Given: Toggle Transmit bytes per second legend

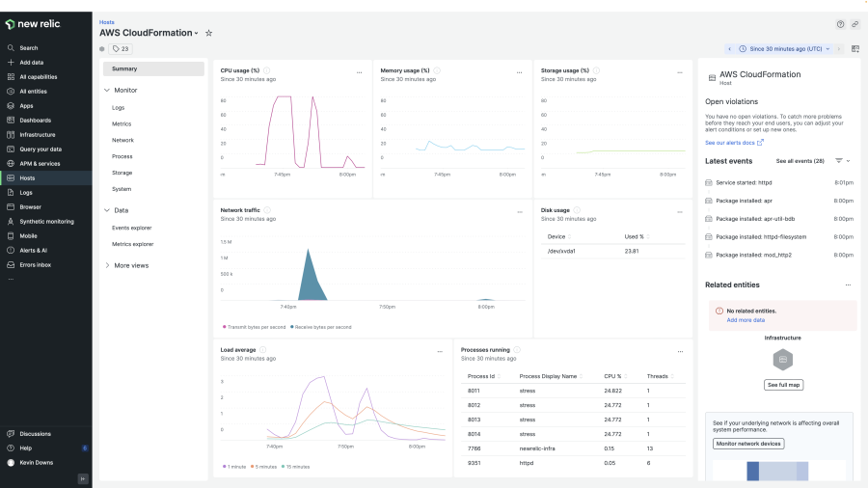Looking at the screenshot, I should coord(254,327).
